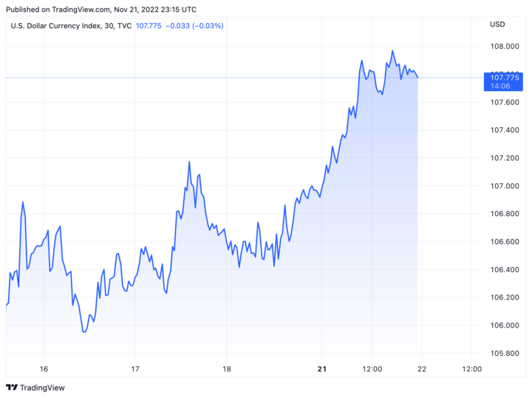Click the date label 18 on time axis
Screen dimensions: 532x398
227,369
